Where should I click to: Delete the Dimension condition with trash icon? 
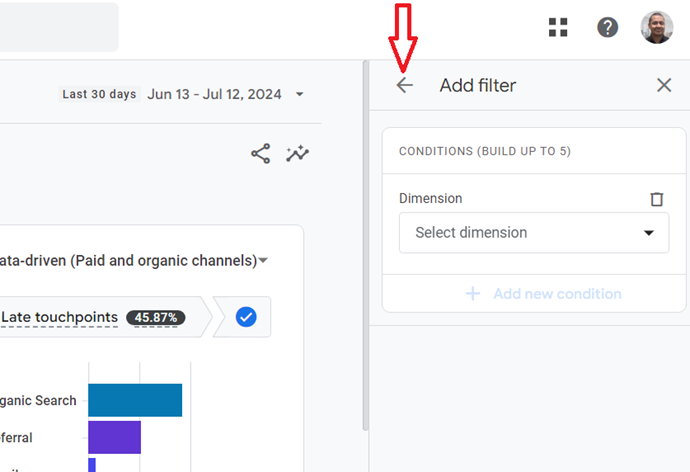657,199
